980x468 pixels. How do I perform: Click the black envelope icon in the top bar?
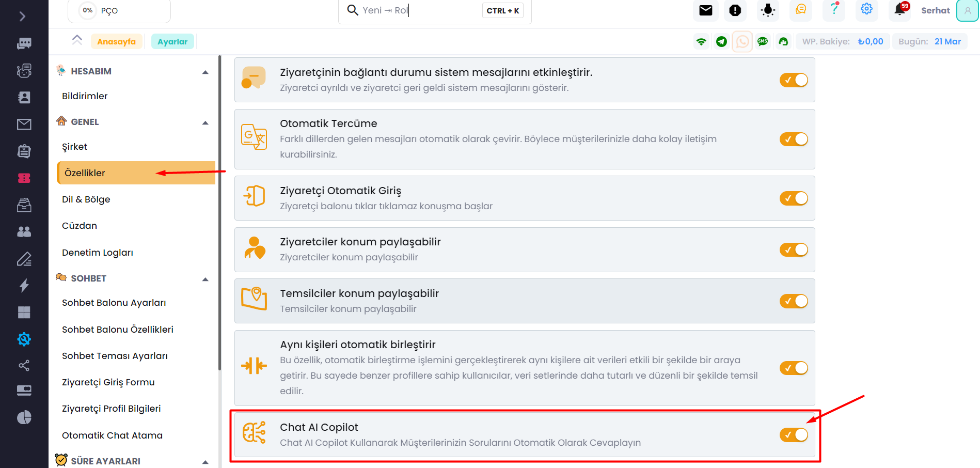point(706,10)
